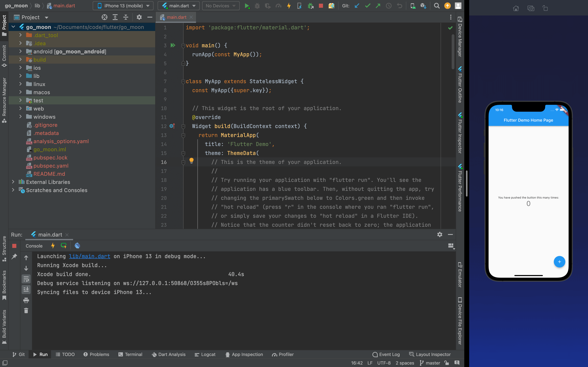Expand the lib folder in project tree

coord(20,76)
